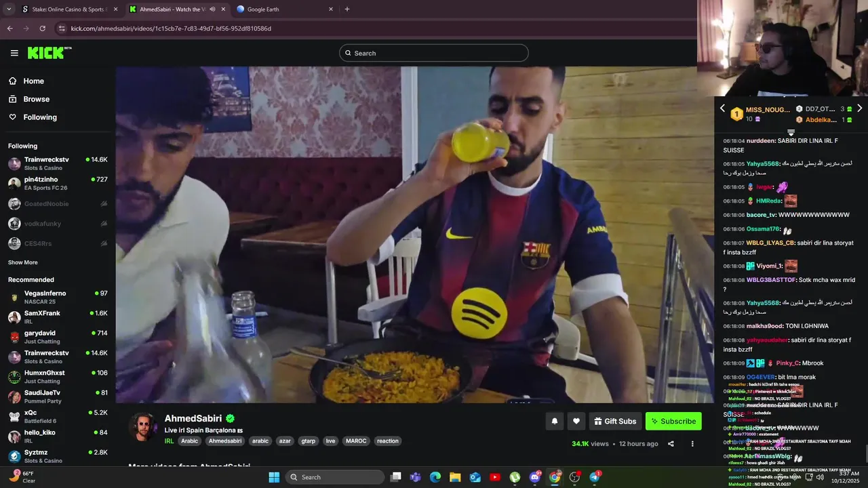Image resolution: width=868 pixels, height=488 pixels.
Task: Open SamXFrank recommended channel
Action: [x=58, y=317]
